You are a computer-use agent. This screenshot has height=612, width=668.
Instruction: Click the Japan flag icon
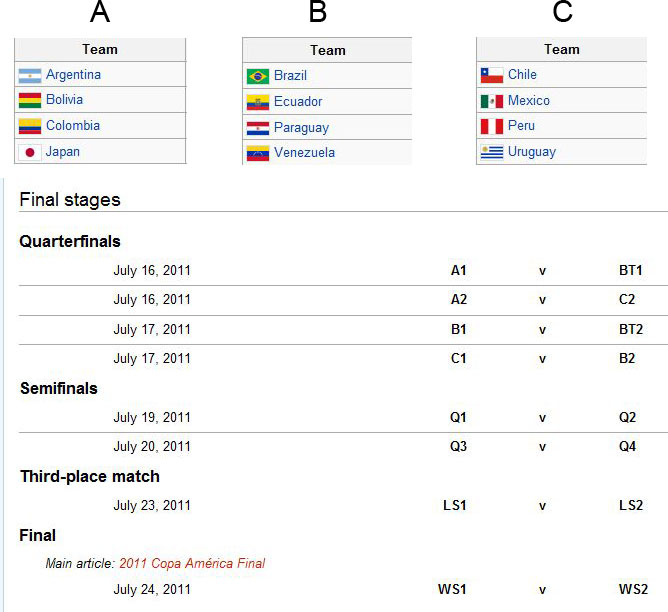pos(30,152)
